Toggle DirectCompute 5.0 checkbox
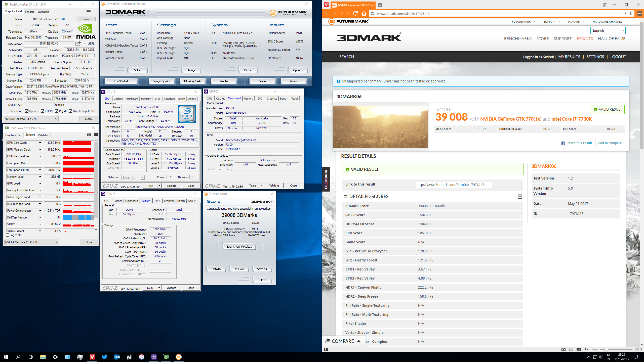Image resolution: width=644 pixels, height=362 pixels. pyautogui.click(x=71, y=111)
